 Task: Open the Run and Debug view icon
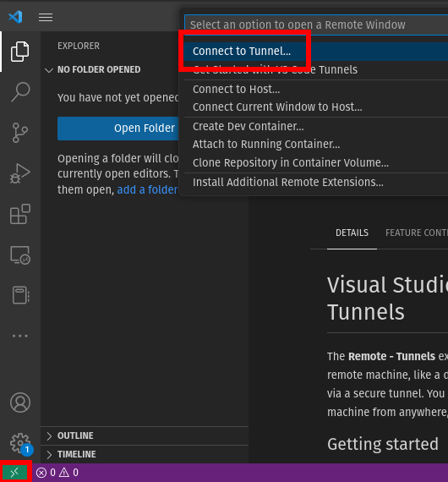20,173
